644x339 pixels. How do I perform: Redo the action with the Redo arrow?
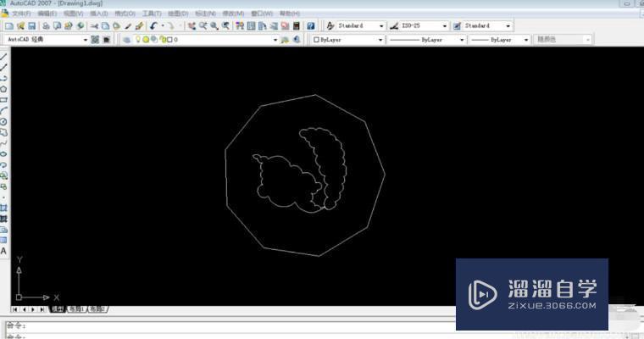[x=170, y=26]
